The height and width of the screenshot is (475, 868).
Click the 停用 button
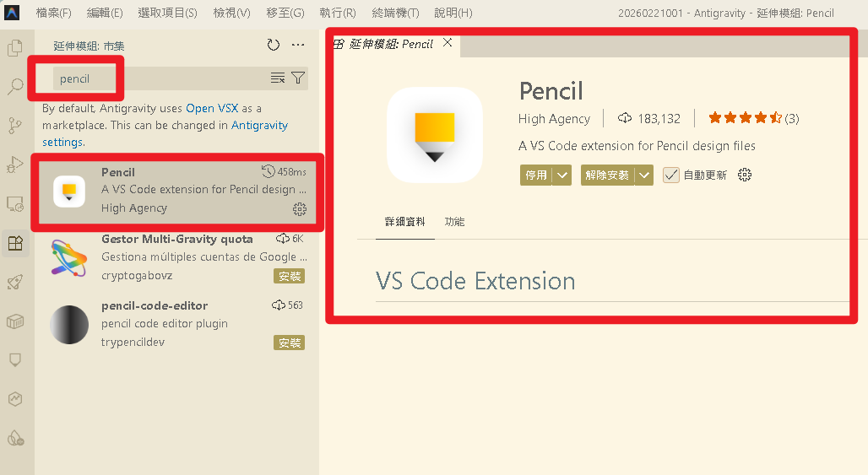click(536, 175)
